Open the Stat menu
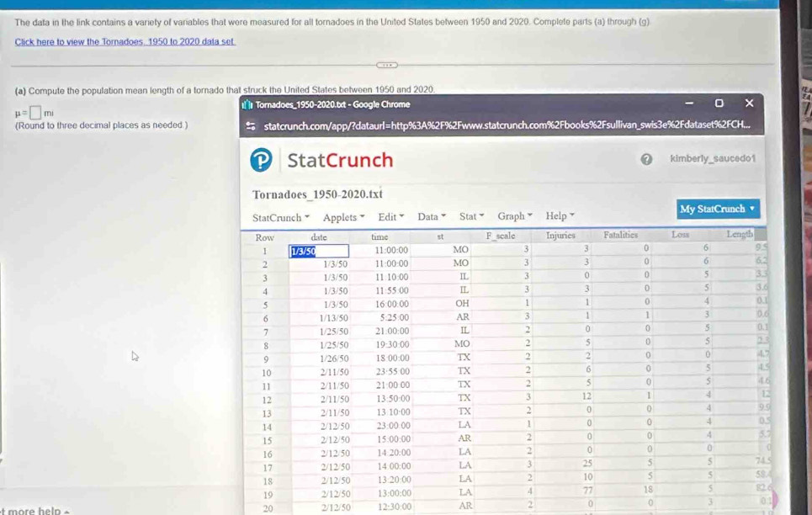The image size is (812, 515). (472, 216)
